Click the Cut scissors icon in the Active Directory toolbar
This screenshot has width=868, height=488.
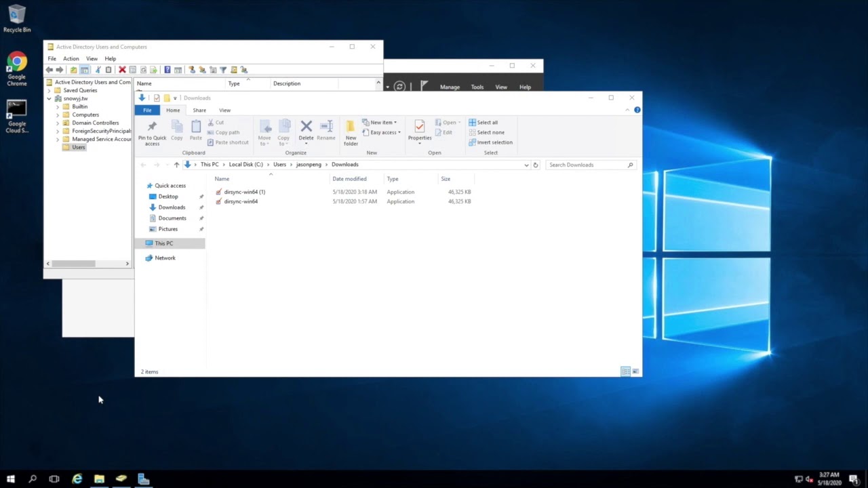click(x=98, y=70)
